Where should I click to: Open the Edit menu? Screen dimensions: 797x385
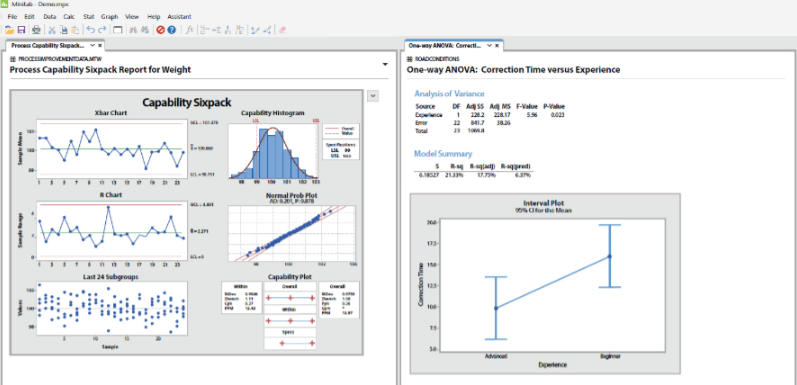click(29, 17)
